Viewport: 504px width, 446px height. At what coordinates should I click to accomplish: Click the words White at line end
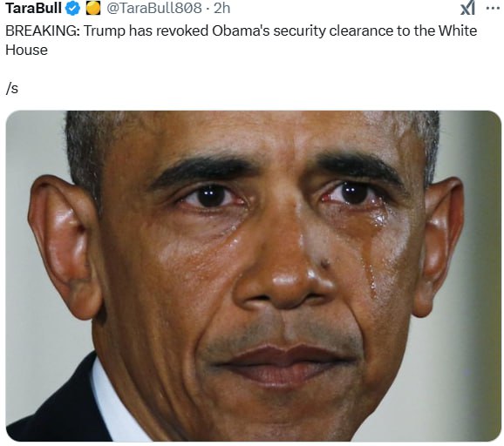(x=458, y=31)
